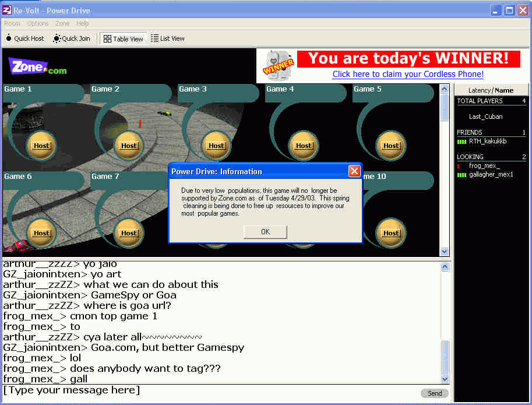This screenshot has width=532, height=405.
Task: Click red latency icon next to frog_mex_
Action: pyautogui.click(x=459, y=166)
